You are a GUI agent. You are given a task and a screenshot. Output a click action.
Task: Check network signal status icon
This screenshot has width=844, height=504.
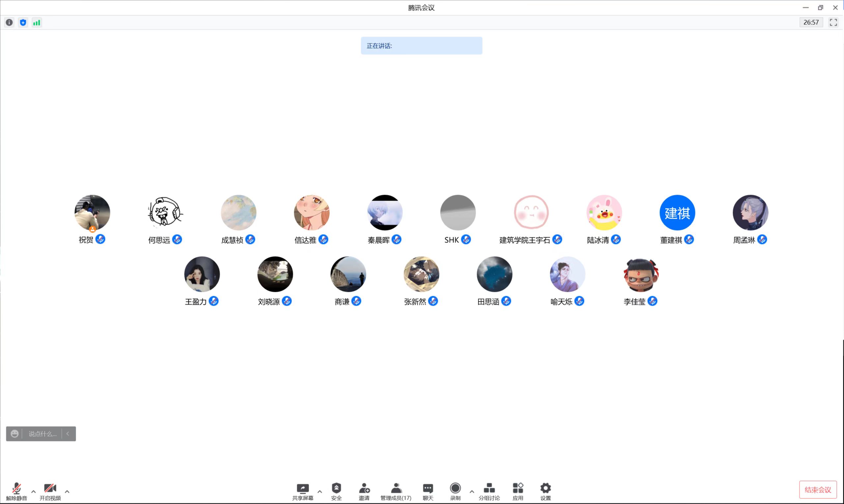click(x=37, y=22)
